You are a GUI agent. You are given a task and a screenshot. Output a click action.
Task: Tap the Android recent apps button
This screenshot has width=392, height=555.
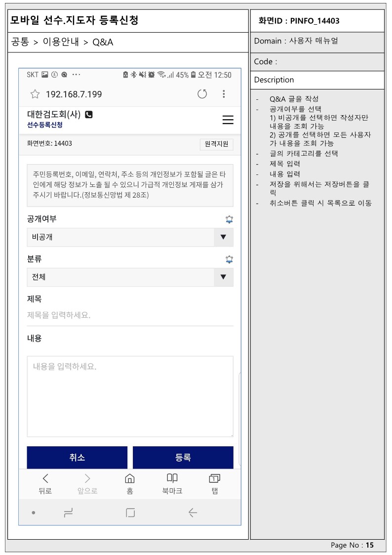[68, 512]
